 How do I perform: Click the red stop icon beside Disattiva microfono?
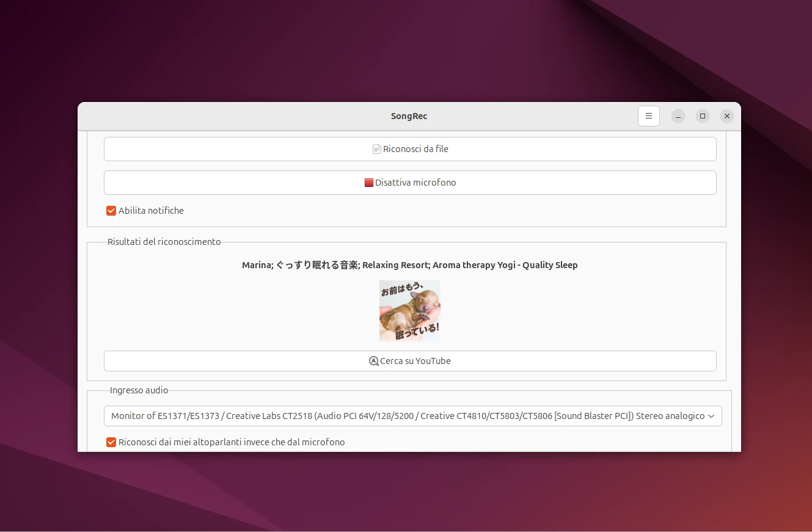(368, 183)
